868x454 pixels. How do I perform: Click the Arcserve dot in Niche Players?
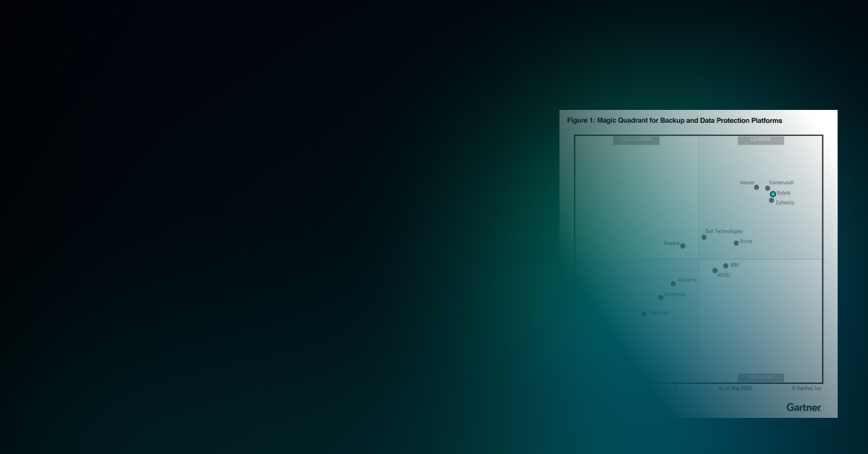673,283
